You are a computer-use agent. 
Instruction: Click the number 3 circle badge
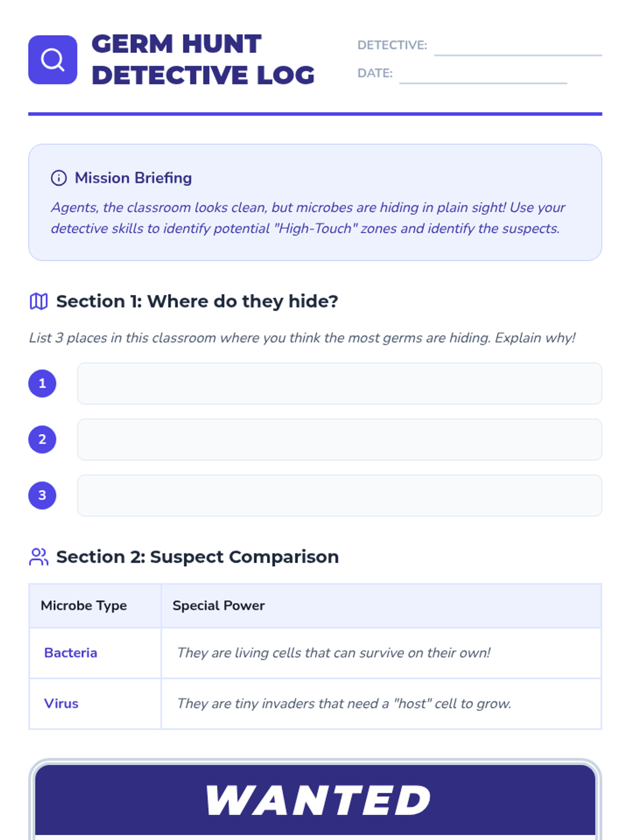(x=42, y=496)
